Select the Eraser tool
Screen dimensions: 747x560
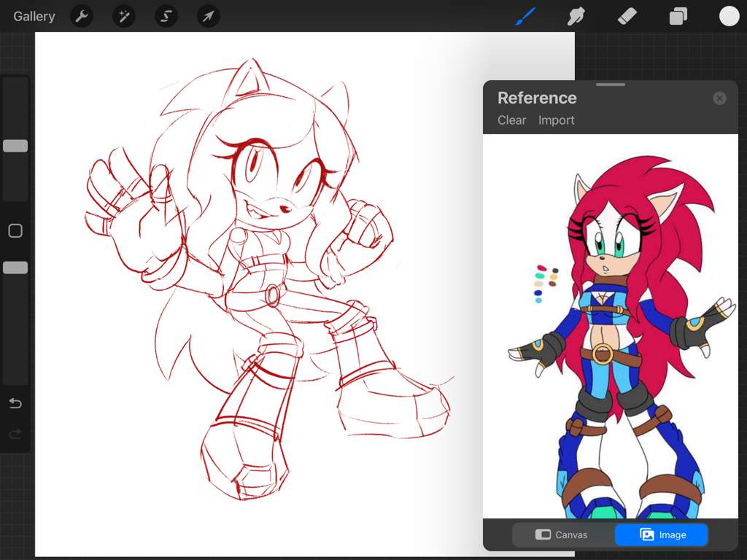[x=627, y=16]
